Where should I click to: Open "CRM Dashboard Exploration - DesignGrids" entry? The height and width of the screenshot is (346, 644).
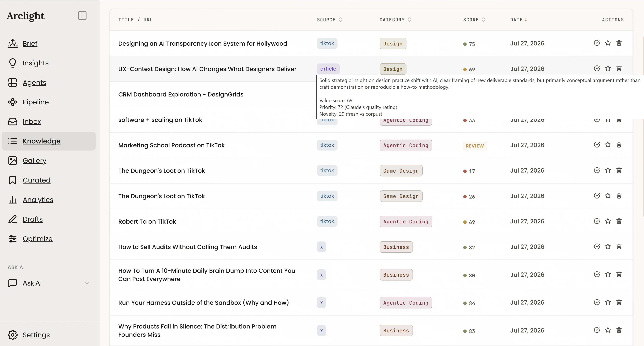coord(181,94)
